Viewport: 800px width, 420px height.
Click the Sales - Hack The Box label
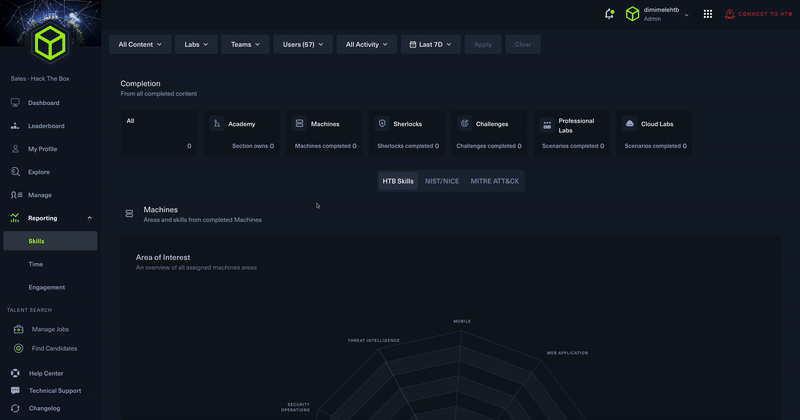(40, 79)
